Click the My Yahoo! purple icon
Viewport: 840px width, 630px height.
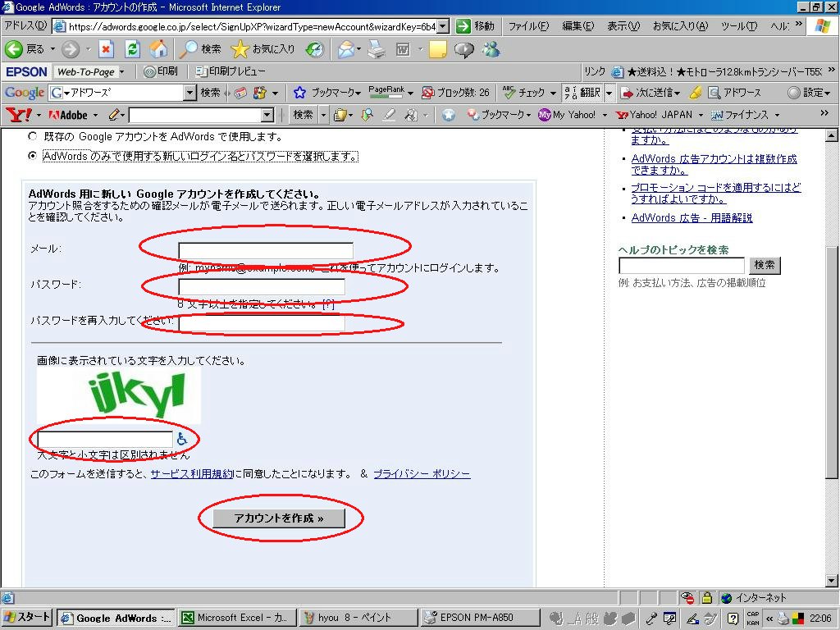545,115
